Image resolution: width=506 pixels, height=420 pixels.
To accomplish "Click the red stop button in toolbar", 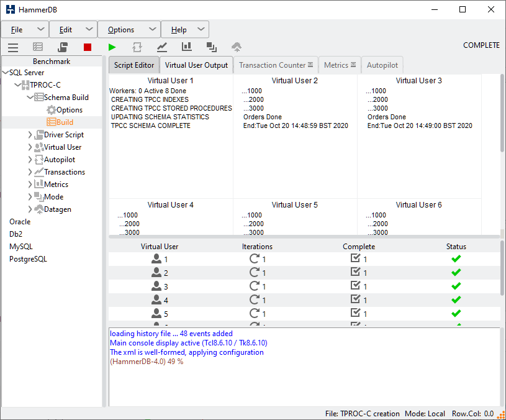I will (88, 47).
